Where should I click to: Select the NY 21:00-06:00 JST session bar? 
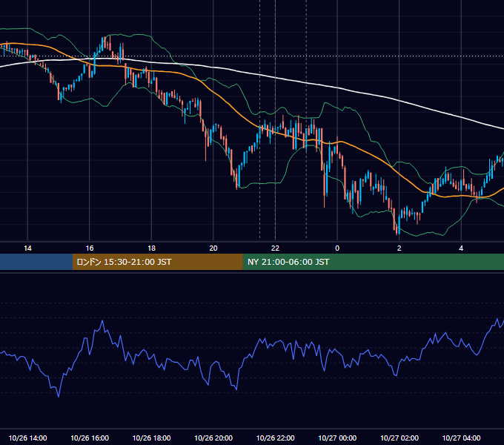coord(373,262)
